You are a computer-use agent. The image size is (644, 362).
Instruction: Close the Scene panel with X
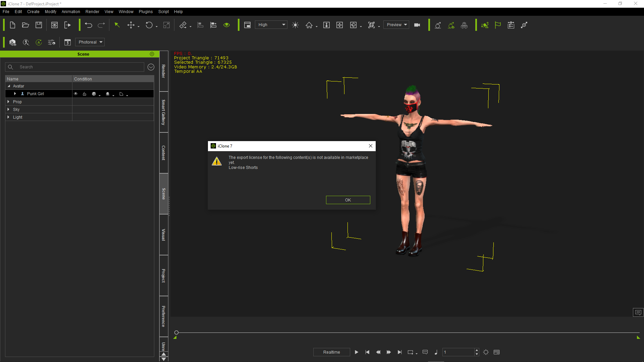[x=152, y=54]
